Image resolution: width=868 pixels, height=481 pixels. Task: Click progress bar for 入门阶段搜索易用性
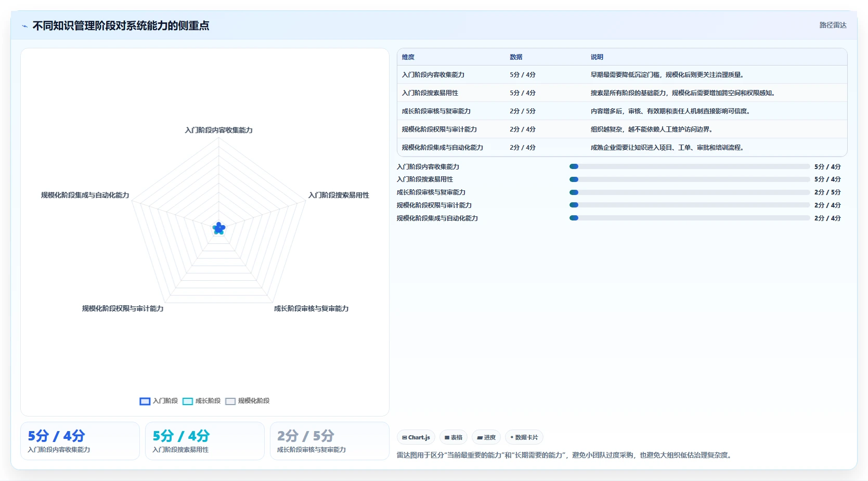(690, 179)
